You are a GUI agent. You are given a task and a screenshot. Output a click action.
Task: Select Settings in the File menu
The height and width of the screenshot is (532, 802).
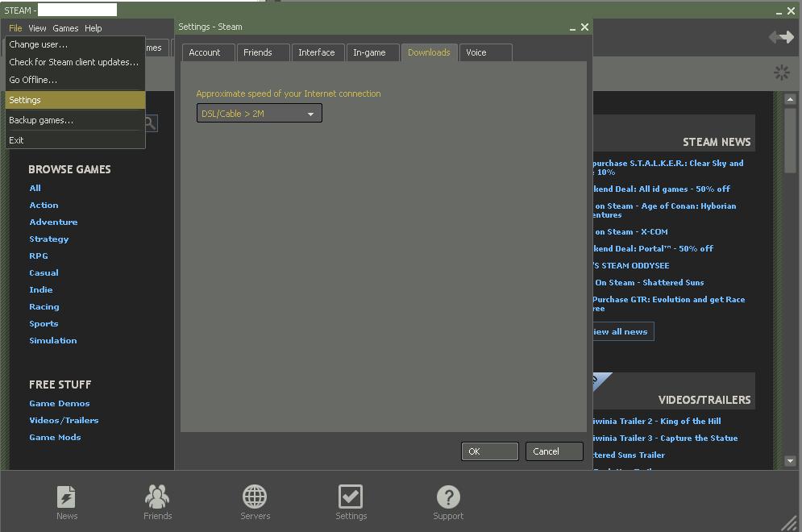click(75, 100)
